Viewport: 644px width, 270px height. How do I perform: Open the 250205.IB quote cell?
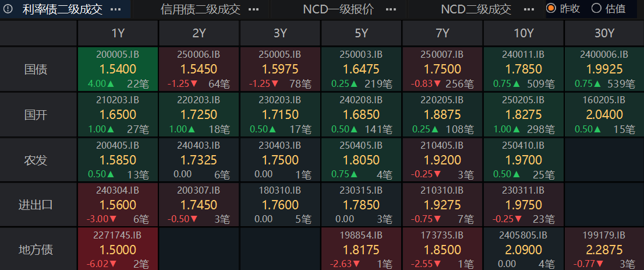pyautogui.click(x=523, y=114)
